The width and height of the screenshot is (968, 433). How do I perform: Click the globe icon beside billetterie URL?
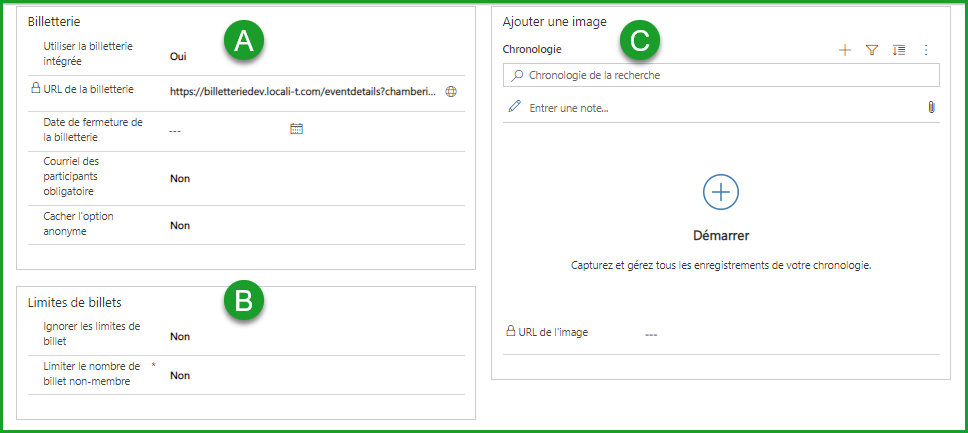click(451, 91)
